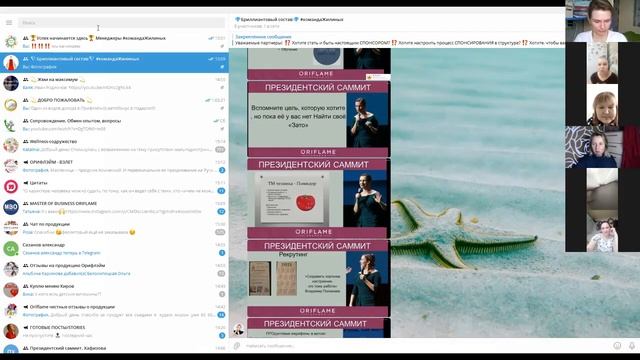Open «Отзывы на продукцию Орифлэйм» group
The width and height of the screenshot is (640, 360).
point(114,269)
